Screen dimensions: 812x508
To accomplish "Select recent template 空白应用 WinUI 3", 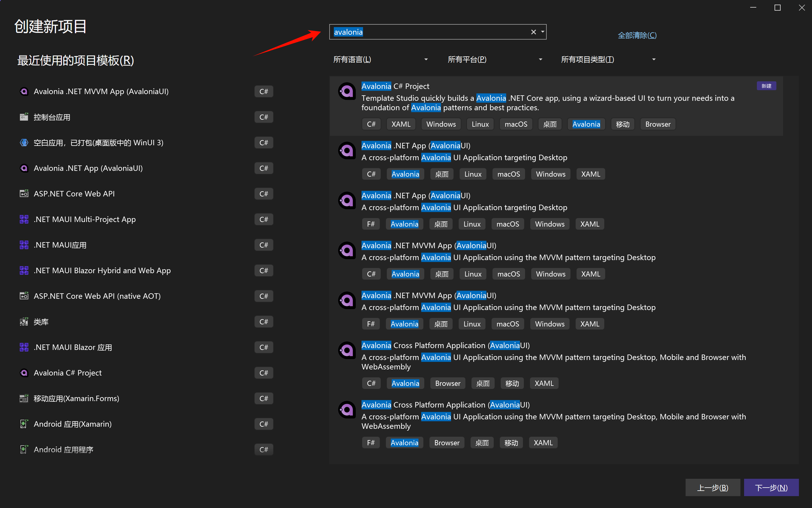I will [x=146, y=143].
